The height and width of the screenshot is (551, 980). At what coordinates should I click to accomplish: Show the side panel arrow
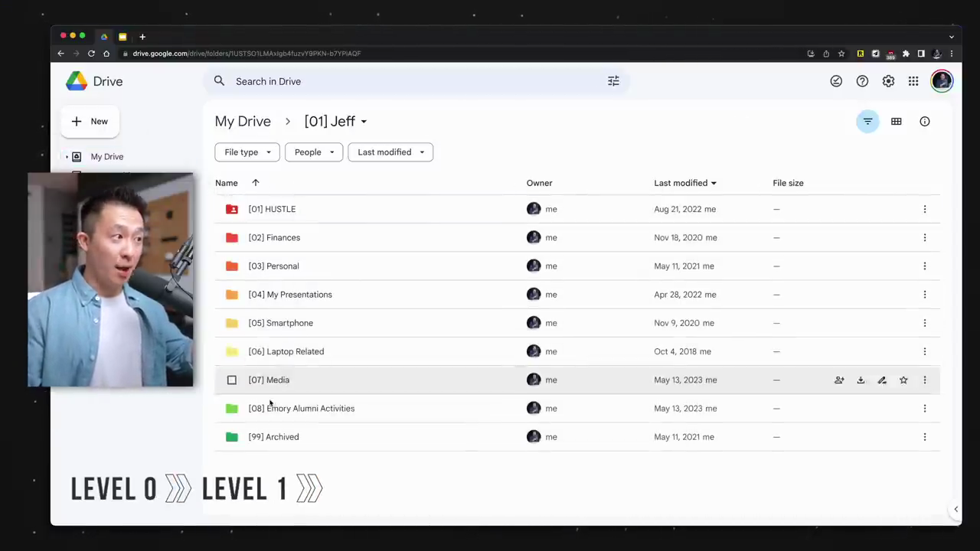(x=955, y=509)
